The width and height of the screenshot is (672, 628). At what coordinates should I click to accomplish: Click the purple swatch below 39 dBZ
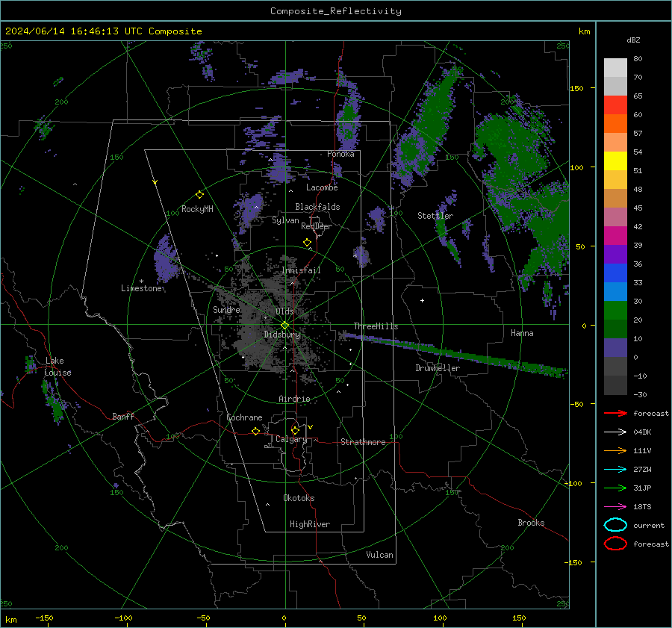[615, 254]
